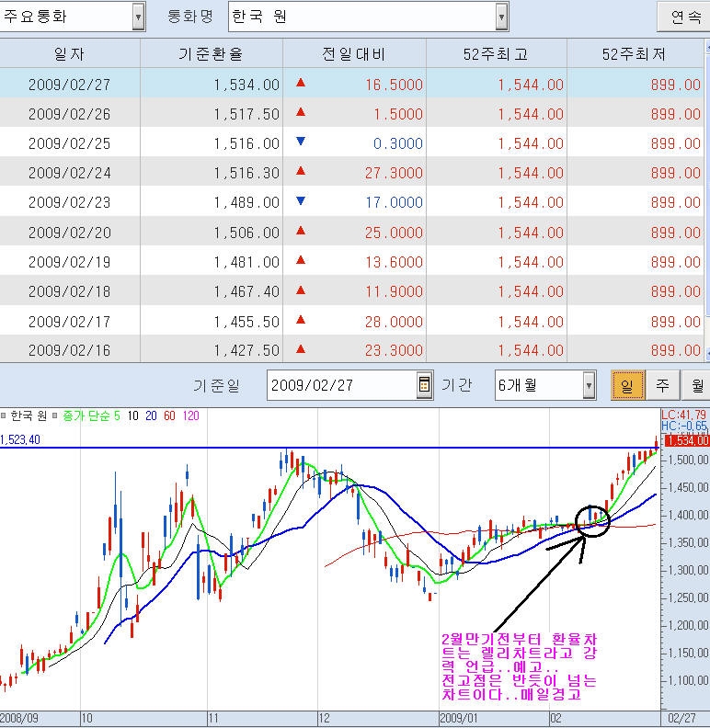Open the 6개월 period dropdown
This screenshot has width=710, height=728.
point(589,385)
